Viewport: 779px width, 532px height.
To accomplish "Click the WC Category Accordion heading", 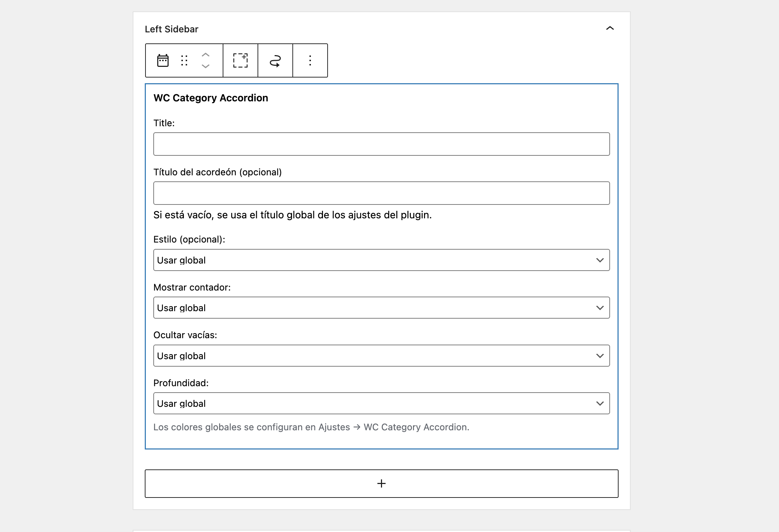I will coord(211,98).
